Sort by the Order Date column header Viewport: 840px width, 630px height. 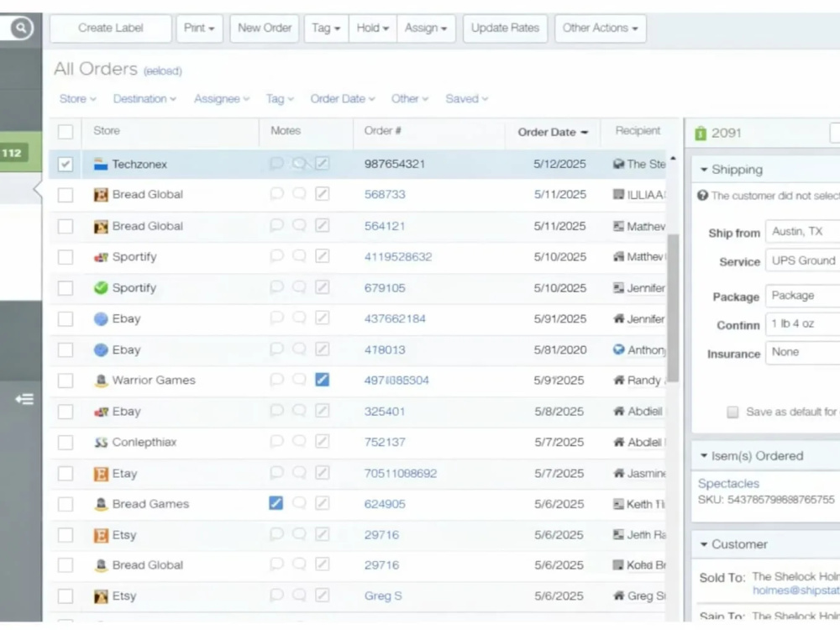click(553, 133)
